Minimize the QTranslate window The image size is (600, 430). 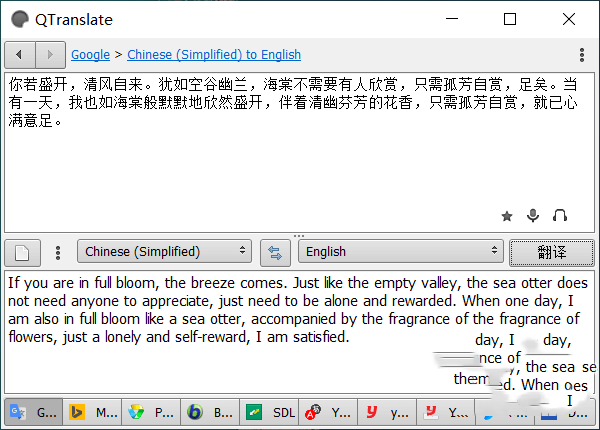pyautogui.click(x=452, y=19)
